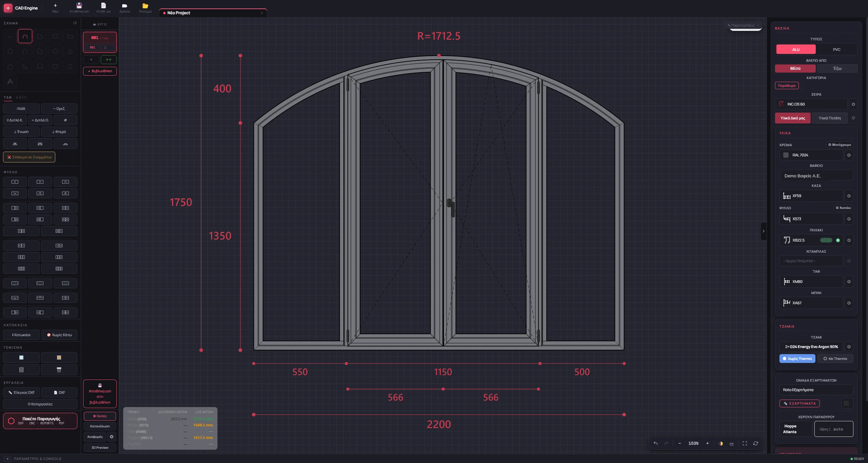The width and height of the screenshot is (868, 463).
Task: Zoom out with the minus button
Action: [680, 443]
